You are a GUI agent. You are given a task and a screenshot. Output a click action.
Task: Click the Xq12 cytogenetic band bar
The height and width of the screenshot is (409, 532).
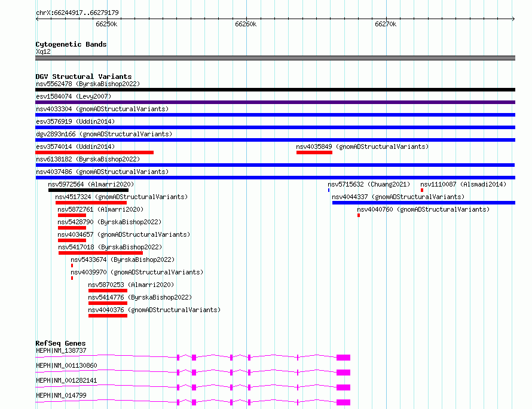[x=275, y=58]
